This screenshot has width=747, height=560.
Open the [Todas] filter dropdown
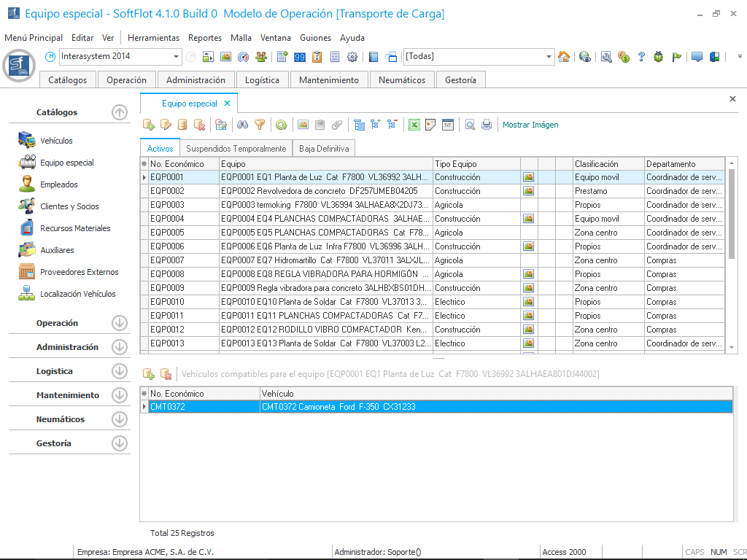point(549,57)
